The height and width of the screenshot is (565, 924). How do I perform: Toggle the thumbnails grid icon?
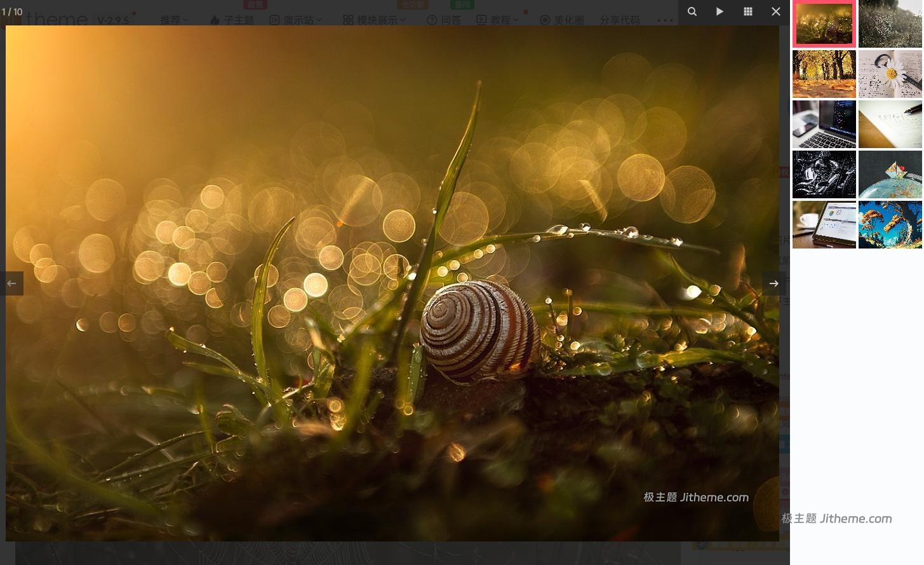pos(748,11)
